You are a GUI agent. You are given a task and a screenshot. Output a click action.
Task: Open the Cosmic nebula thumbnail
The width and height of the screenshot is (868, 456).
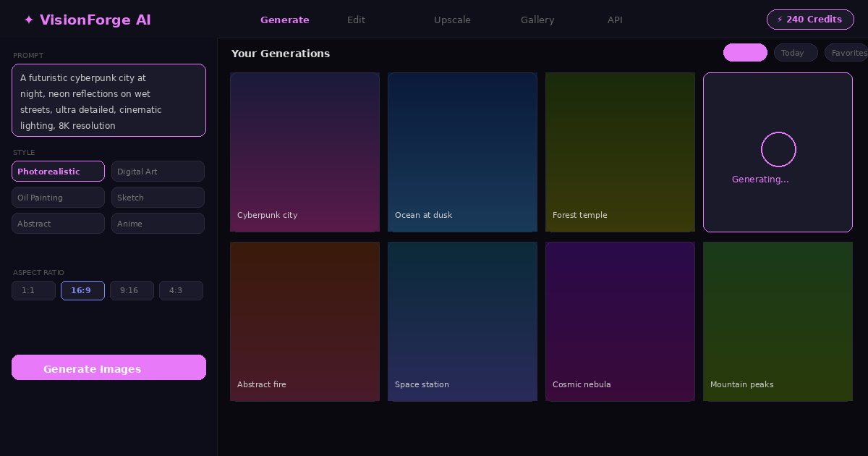pos(620,321)
